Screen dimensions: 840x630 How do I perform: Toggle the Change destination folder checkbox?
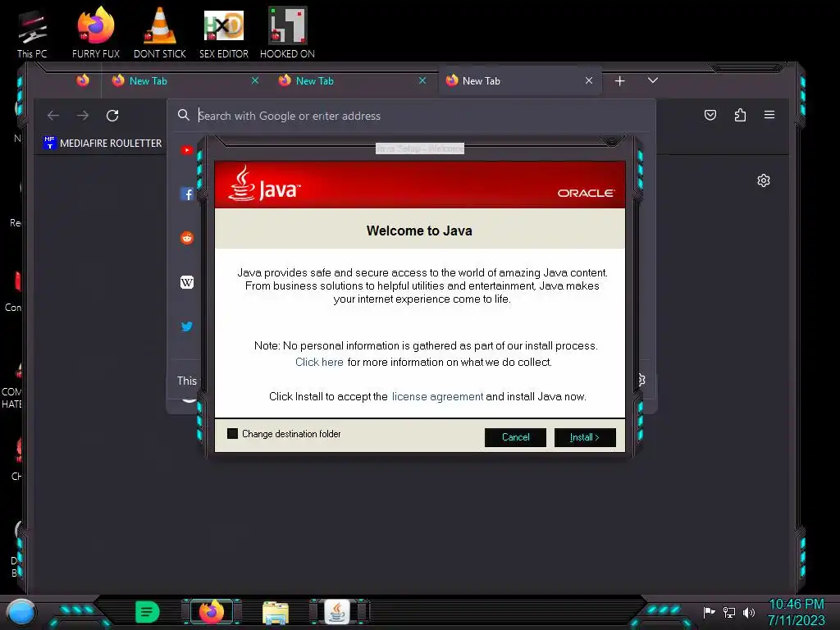pyautogui.click(x=232, y=433)
